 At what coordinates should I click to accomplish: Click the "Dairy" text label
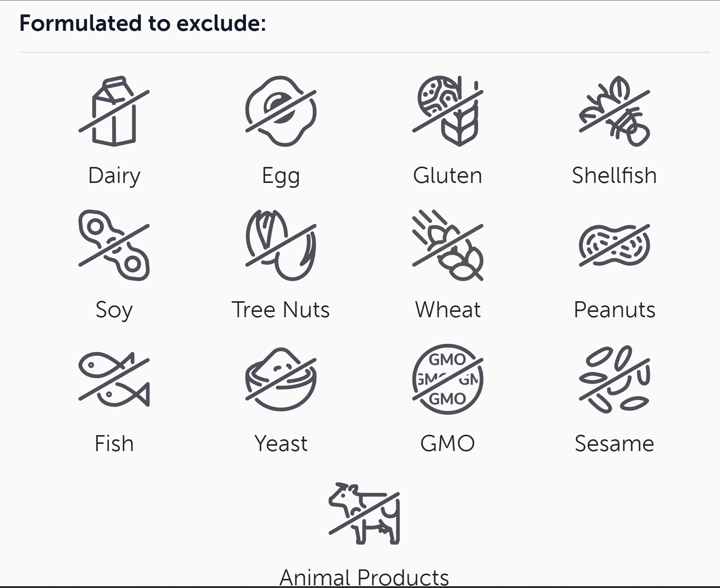coord(114,175)
